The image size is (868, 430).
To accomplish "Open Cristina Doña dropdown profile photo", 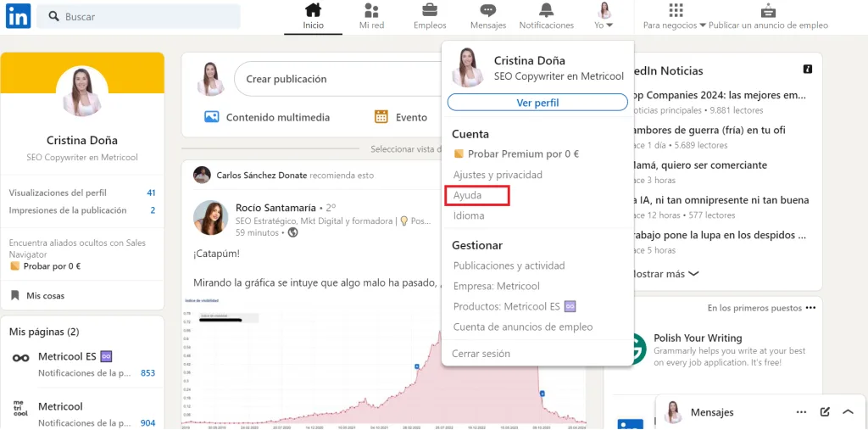I will pyautogui.click(x=468, y=68).
